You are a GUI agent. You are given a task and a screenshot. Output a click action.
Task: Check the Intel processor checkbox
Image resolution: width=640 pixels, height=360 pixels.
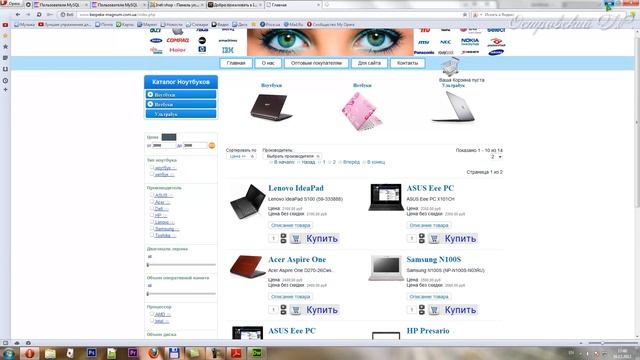click(152, 321)
